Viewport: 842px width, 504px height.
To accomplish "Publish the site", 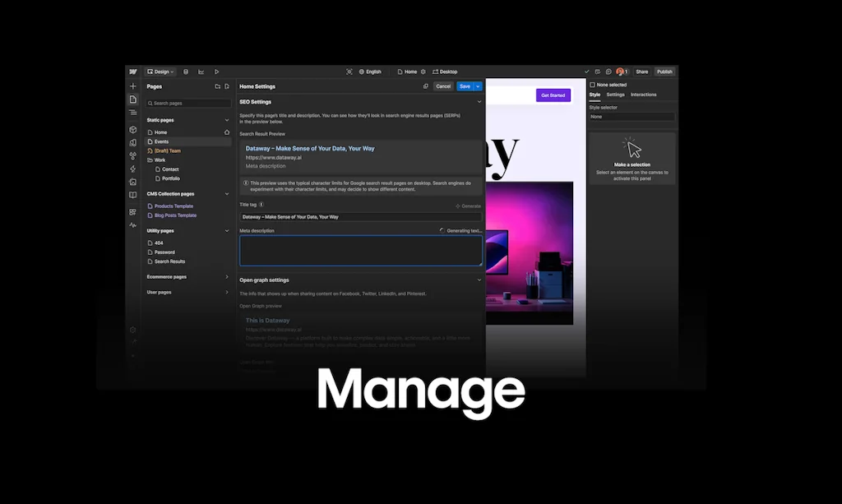I will tap(665, 72).
